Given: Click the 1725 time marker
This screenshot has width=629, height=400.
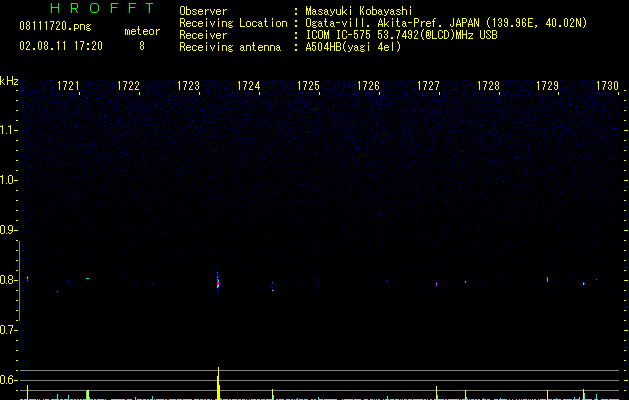Looking at the screenshot, I should pyautogui.click(x=308, y=86).
